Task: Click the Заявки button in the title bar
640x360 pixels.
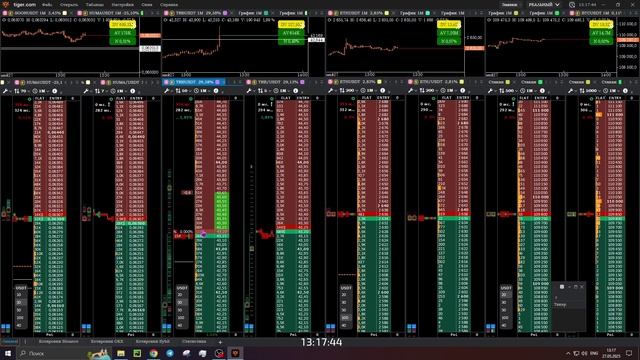Action: [x=509, y=5]
